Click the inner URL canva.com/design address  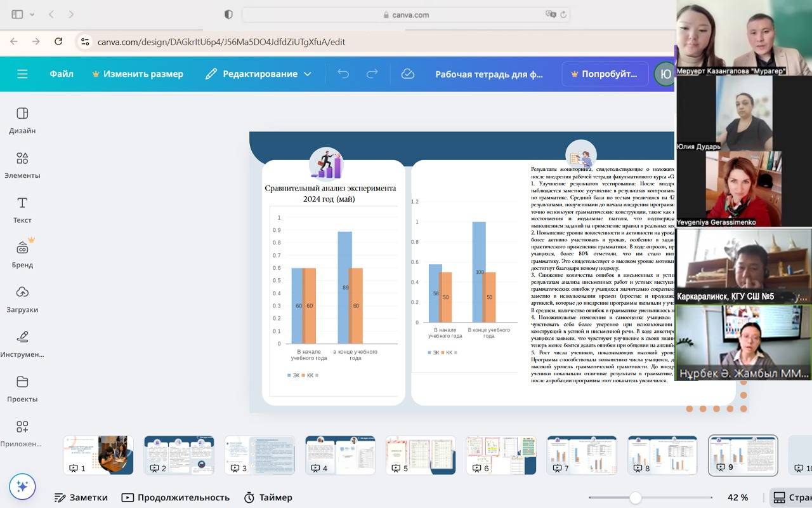(x=221, y=42)
